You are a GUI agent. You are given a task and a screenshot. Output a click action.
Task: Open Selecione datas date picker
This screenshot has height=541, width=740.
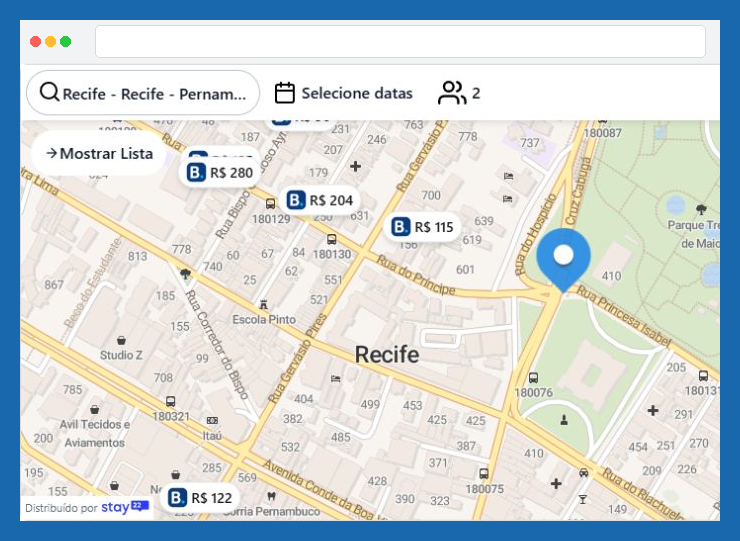344,93
